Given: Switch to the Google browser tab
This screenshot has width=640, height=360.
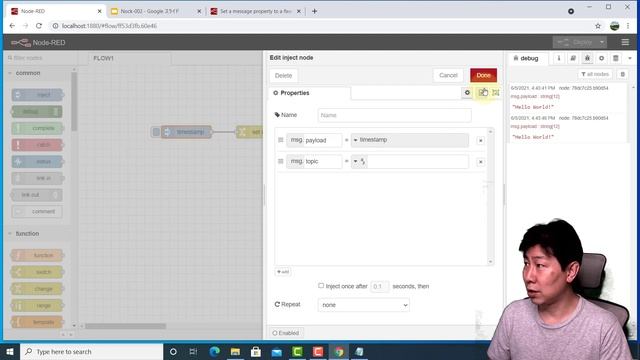Looking at the screenshot, I should 156,11.
